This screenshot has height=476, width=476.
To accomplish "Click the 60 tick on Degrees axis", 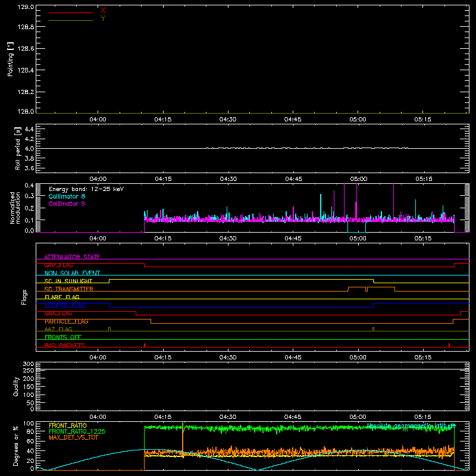I will click(x=30, y=441).
